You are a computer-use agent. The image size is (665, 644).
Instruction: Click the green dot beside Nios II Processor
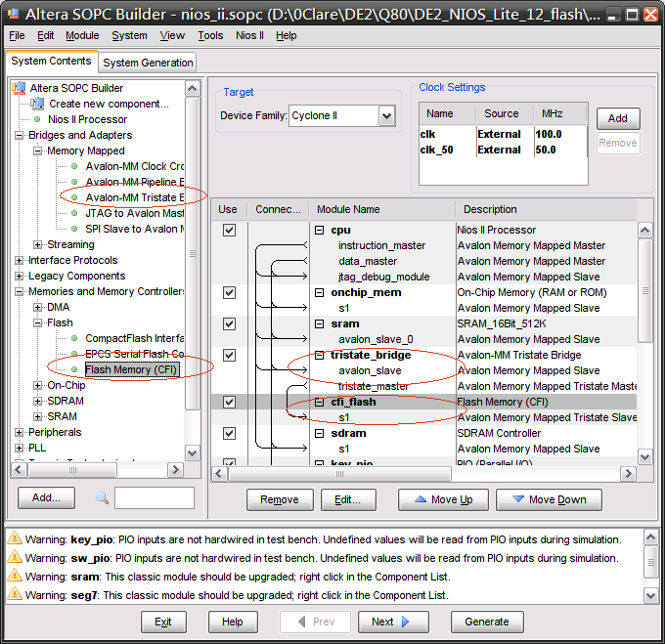coord(37,119)
